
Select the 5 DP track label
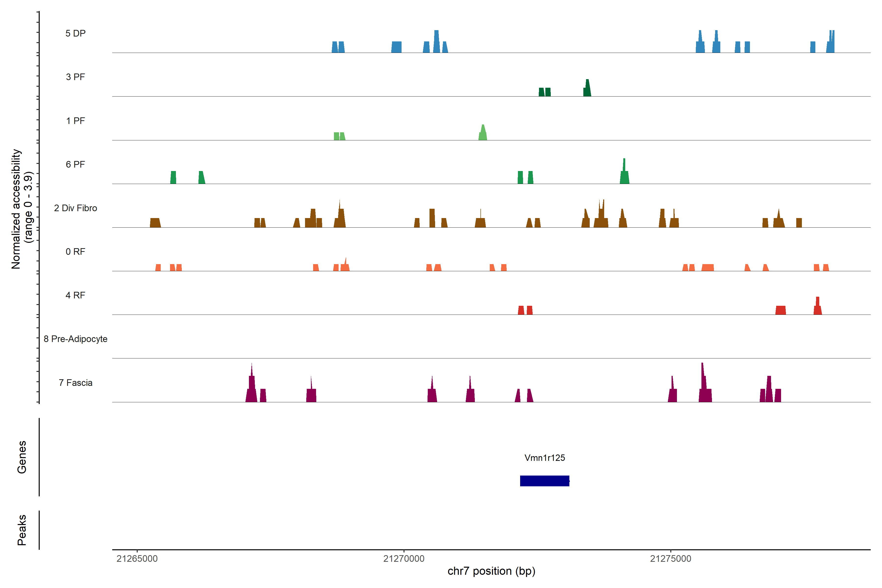[x=75, y=33]
